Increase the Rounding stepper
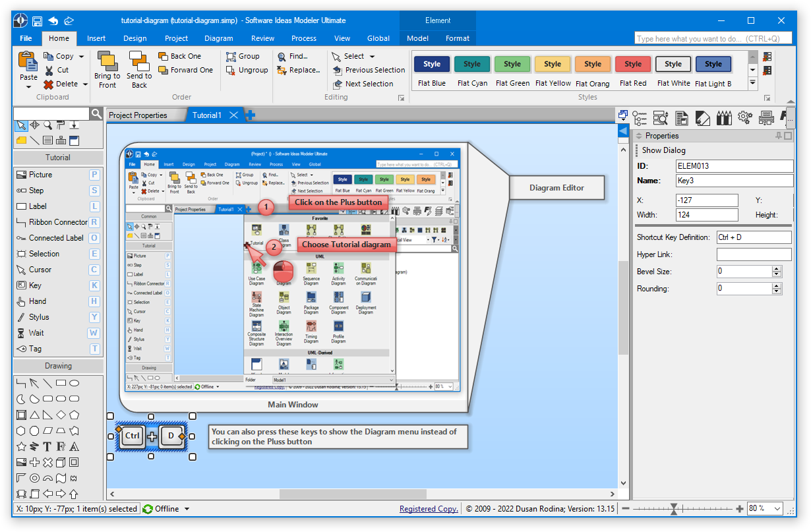Screen dimensions: 811x532 pos(777,285)
